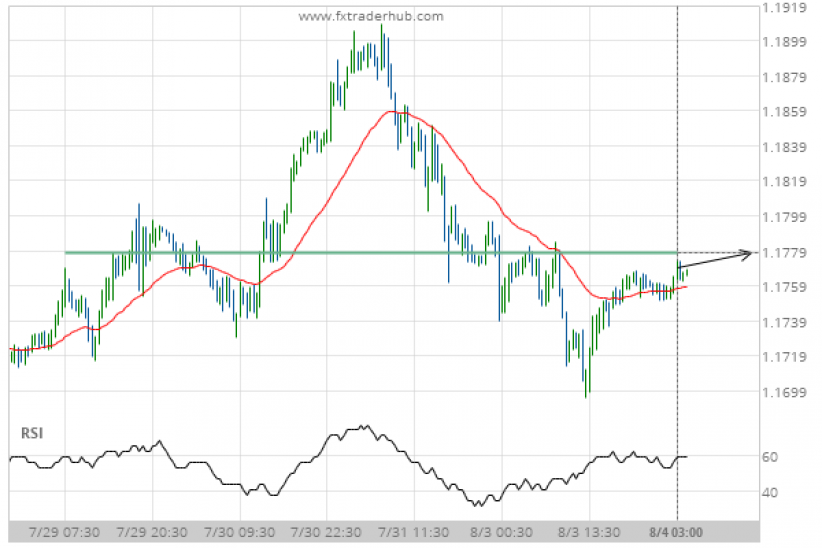Click the 1.1879 price axis label
Viewport: 822px width, 548px height.
[x=784, y=78]
